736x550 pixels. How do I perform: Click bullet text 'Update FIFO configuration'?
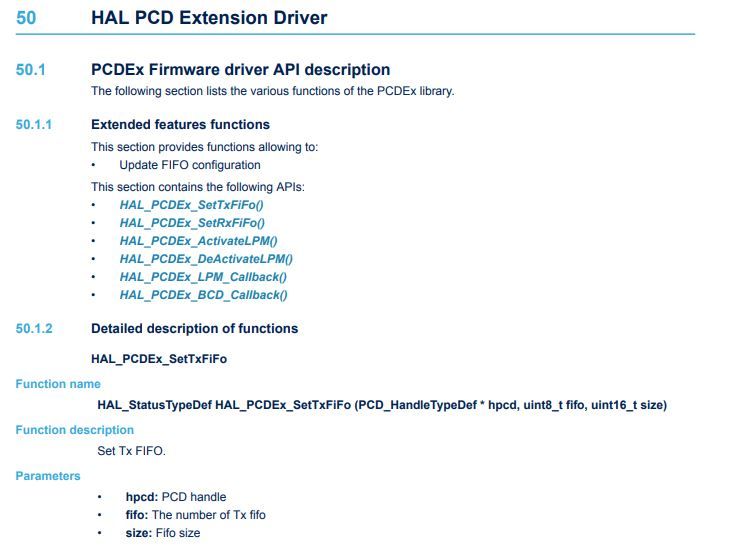click(190, 165)
